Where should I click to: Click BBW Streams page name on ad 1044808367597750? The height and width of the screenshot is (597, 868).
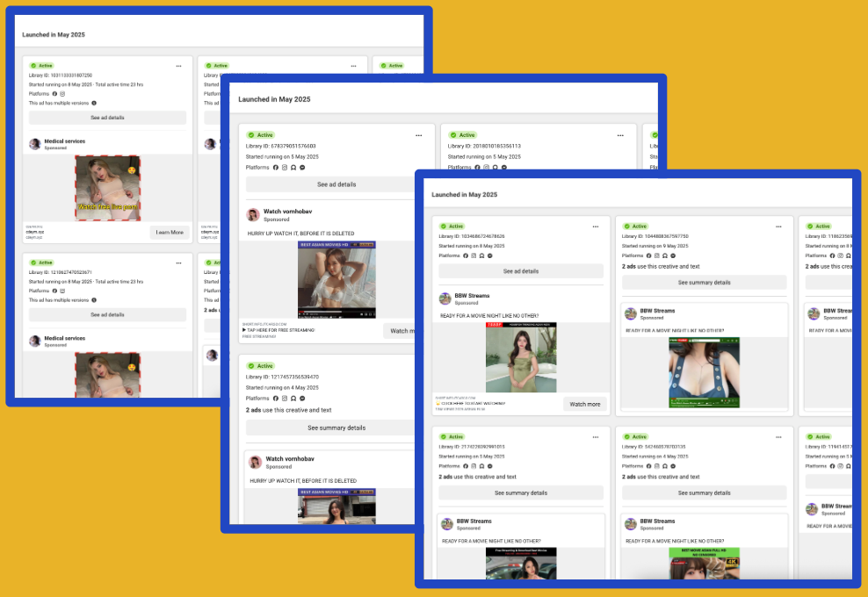(658, 311)
